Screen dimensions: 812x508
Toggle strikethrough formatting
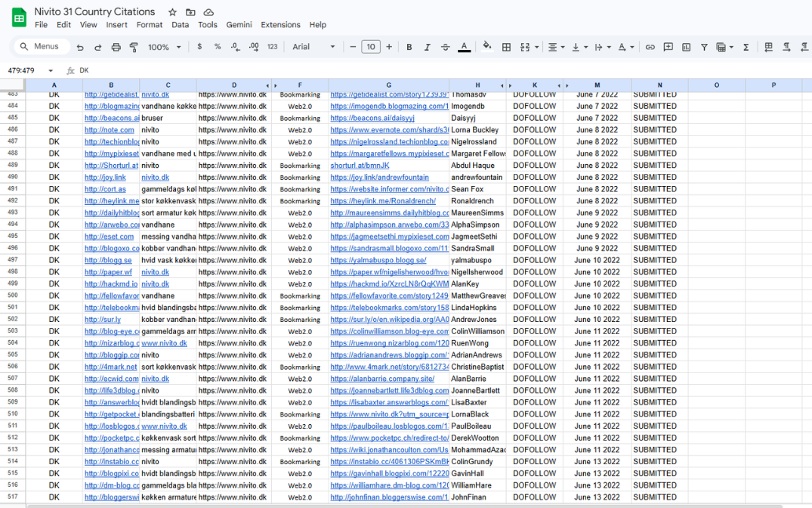coord(445,47)
